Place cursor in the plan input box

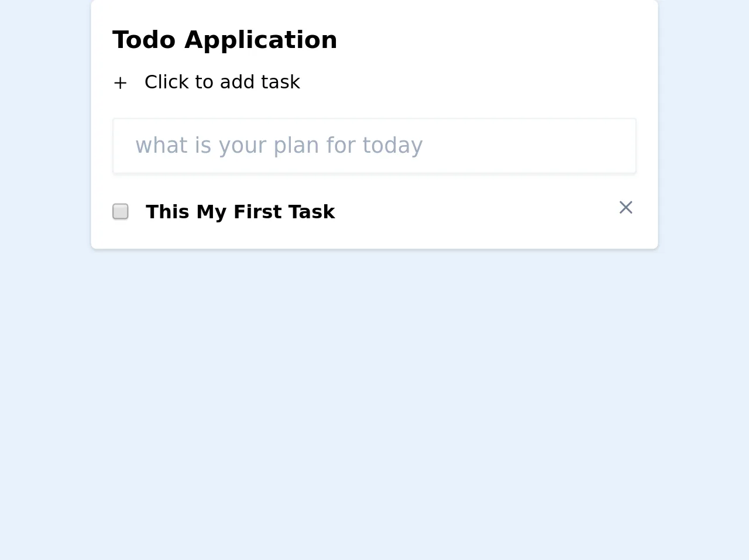point(374,146)
